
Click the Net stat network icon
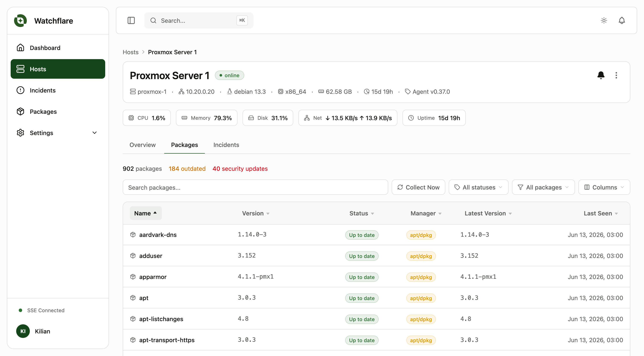pos(307,118)
